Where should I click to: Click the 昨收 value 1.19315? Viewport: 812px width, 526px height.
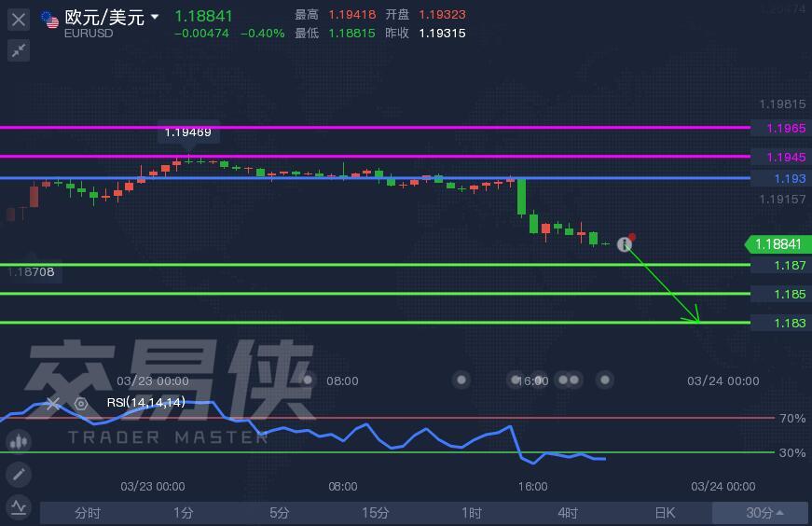(x=442, y=34)
